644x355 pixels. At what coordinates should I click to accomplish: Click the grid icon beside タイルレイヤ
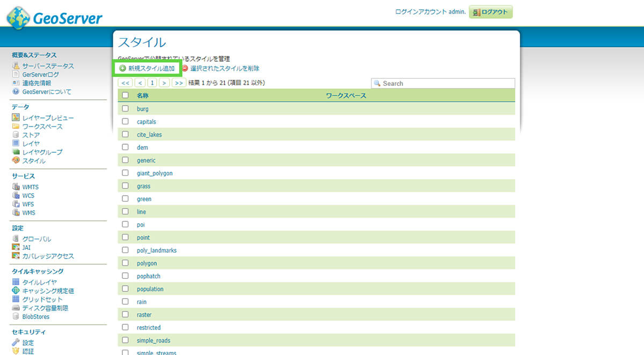pyautogui.click(x=16, y=282)
